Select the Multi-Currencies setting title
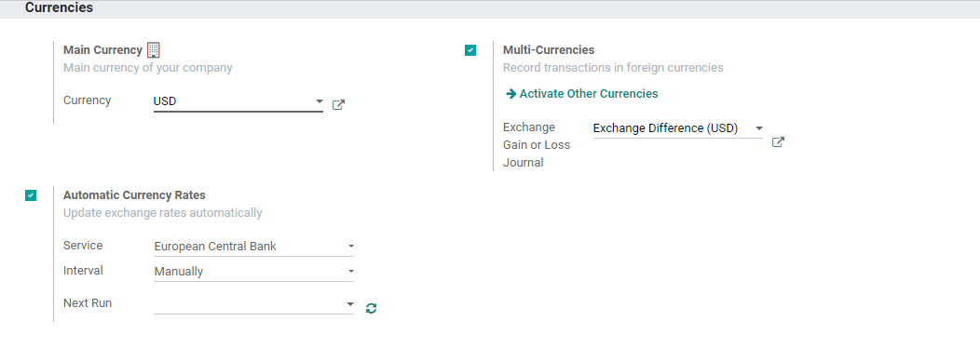This screenshot has height=348, width=980. [549, 50]
